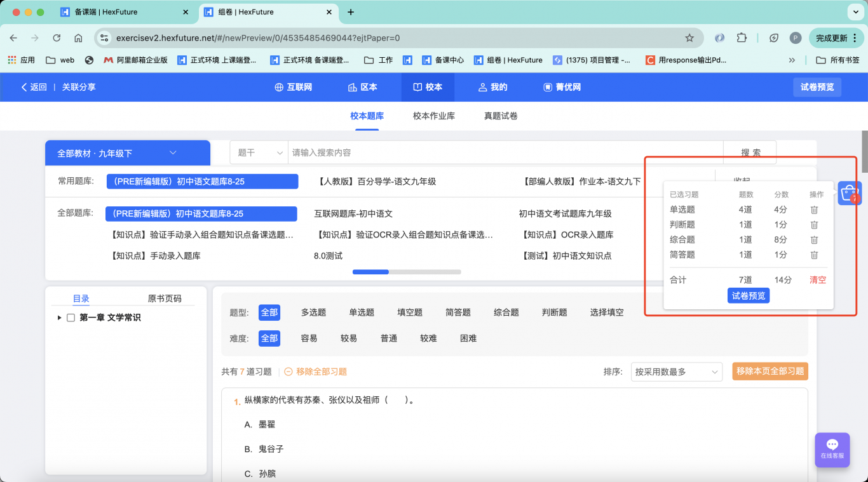Open 关联分享 link
This screenshot has height=482, width=868.
(x=79, y=88)
